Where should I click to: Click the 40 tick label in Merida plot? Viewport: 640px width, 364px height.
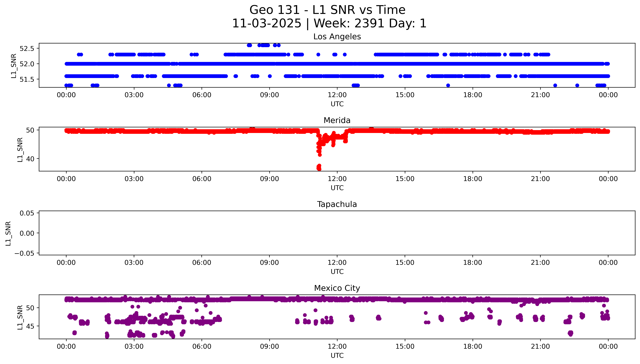coord(30,159)
